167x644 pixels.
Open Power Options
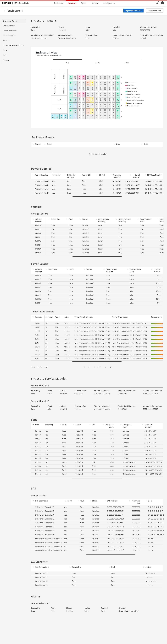tap(155, 11)
